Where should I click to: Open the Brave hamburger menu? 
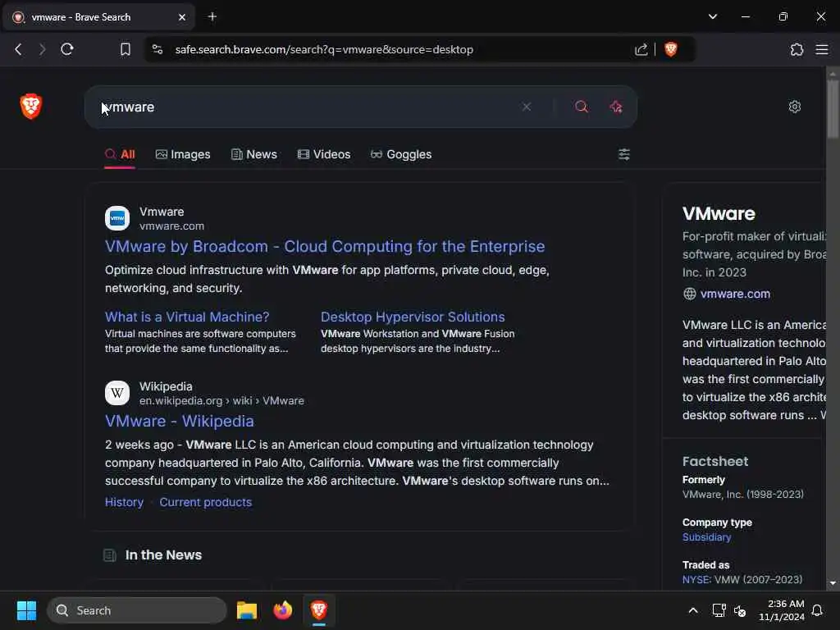click(x=822, y=49)
